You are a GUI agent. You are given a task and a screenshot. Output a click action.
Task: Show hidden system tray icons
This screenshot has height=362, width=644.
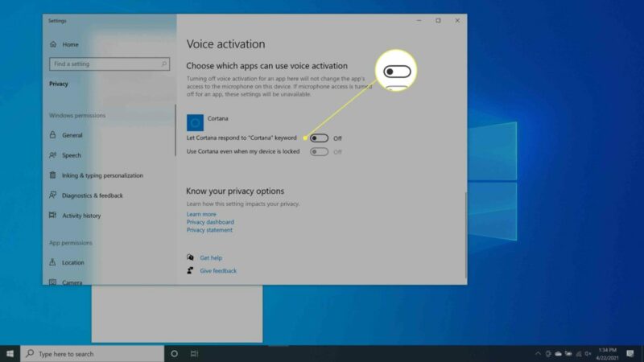click(538, 353)
